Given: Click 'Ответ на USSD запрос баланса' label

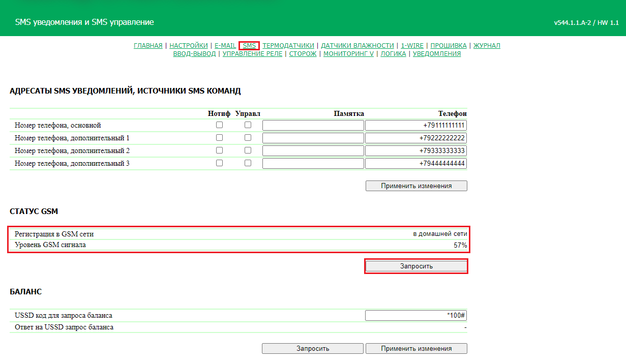Looking at the screenshot, I should (64, 327).
